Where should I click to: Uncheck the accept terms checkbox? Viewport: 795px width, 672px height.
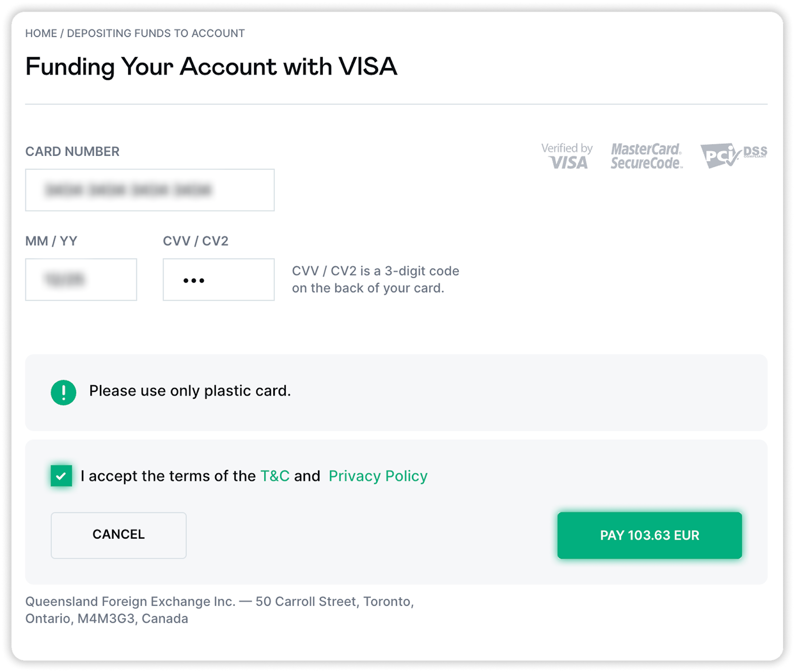(x=61, y=476)
